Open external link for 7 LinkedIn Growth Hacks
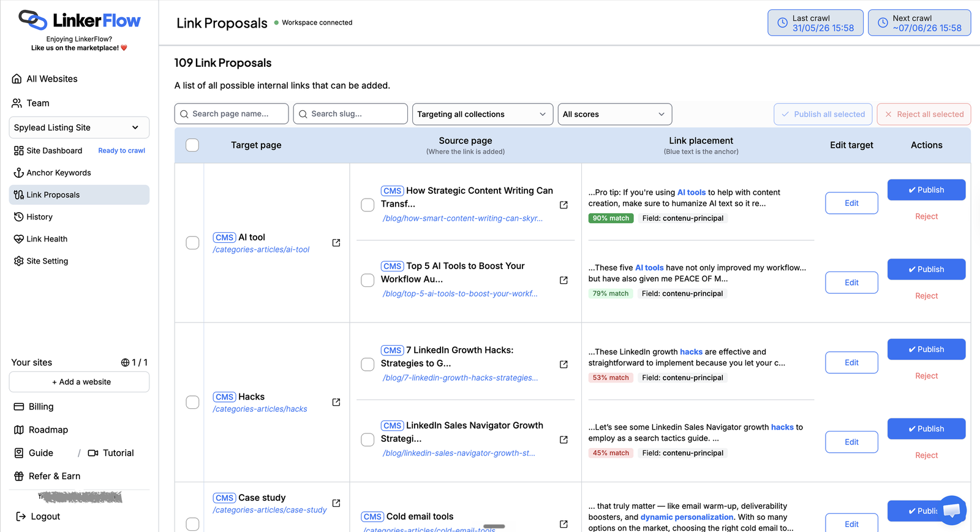Image resolution: width=980 pixels, height=532 pixels. pos(563,364)
